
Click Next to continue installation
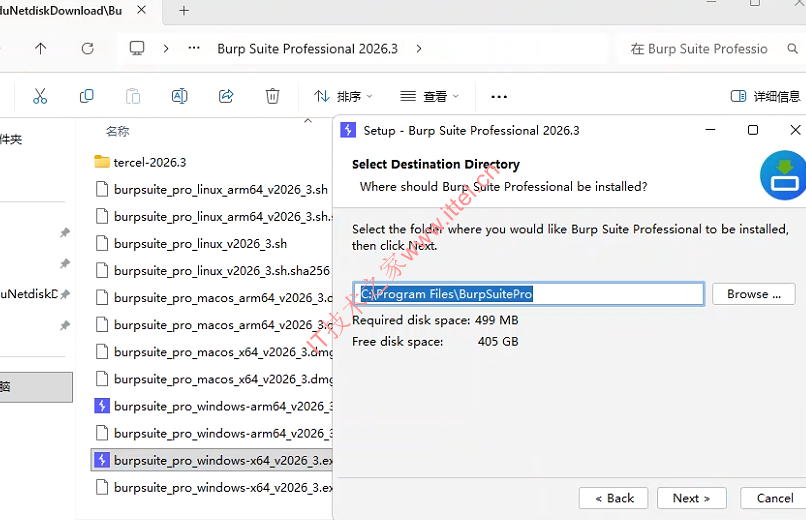[x=691, y=498]
